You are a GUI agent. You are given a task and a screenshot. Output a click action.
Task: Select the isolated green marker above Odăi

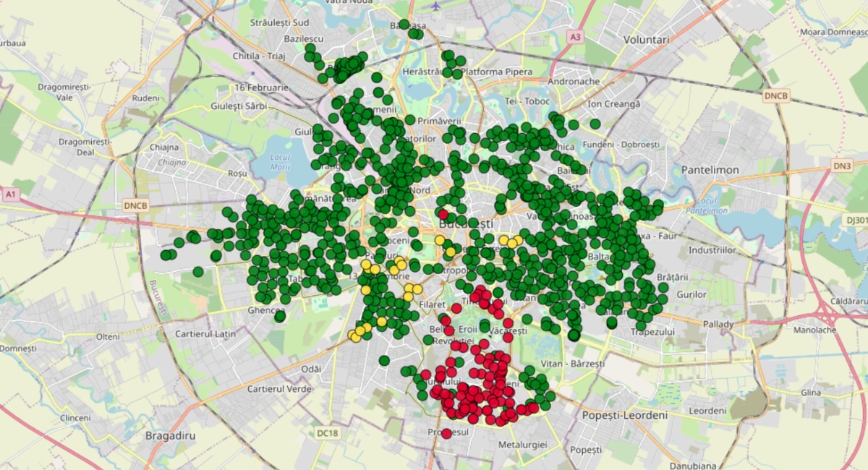point(384,360)
